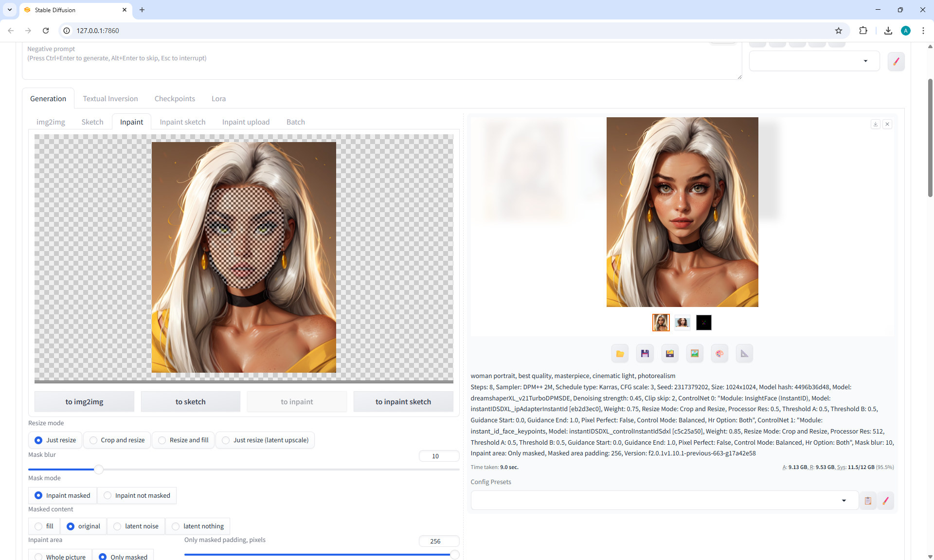Click the floppy disk save image icon
The height and width of the screenshot is (560, 934).
click(x=645, y=354)
